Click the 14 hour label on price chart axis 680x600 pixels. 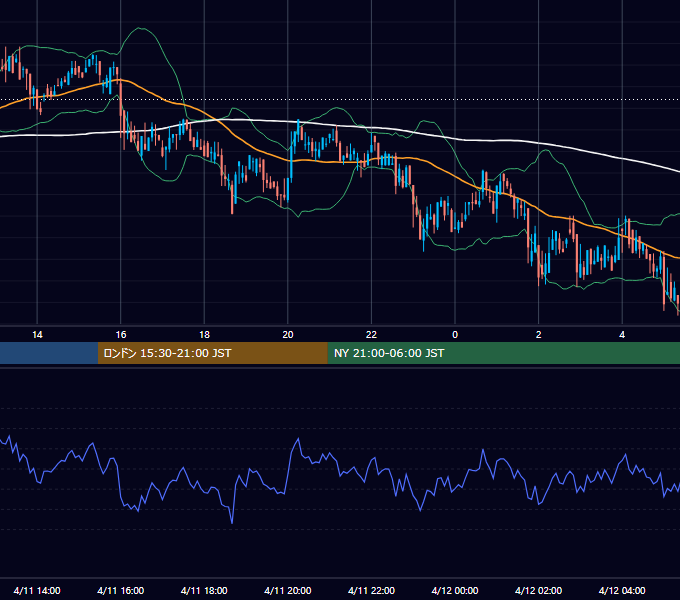point(37,335)
